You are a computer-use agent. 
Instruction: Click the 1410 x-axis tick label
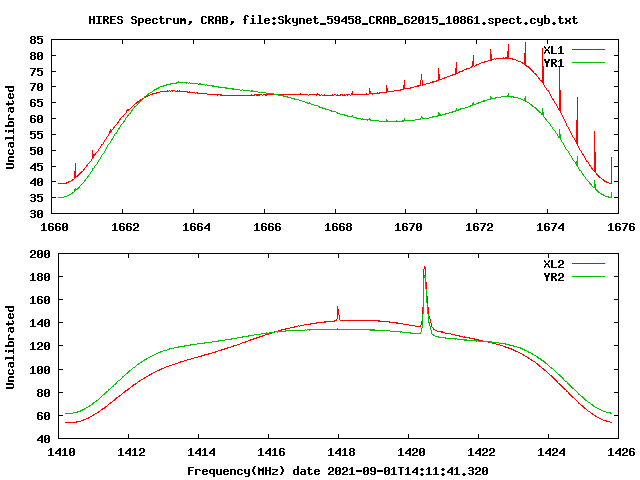click(x=61, y=452)
